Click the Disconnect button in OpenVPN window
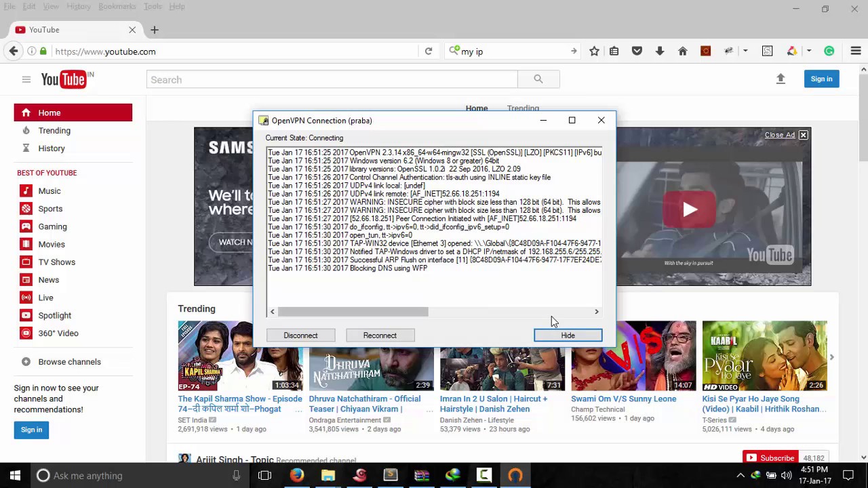Screen dimensions: 868x488 tap(300, 335)
